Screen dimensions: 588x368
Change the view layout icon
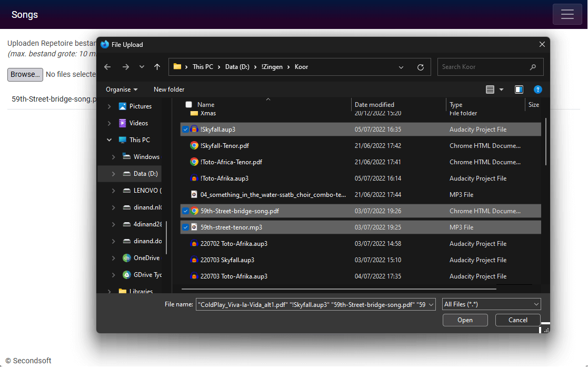[x=490, y=89]
